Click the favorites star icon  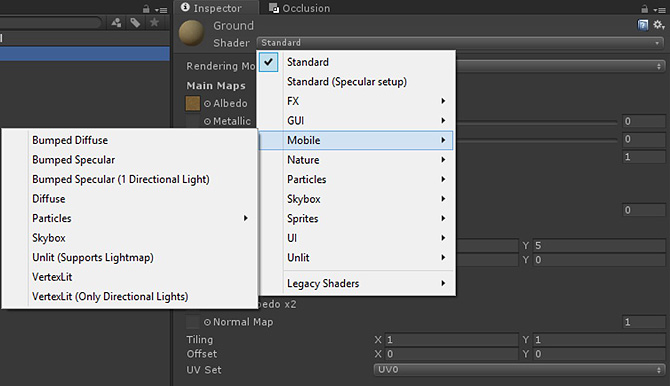154,22
